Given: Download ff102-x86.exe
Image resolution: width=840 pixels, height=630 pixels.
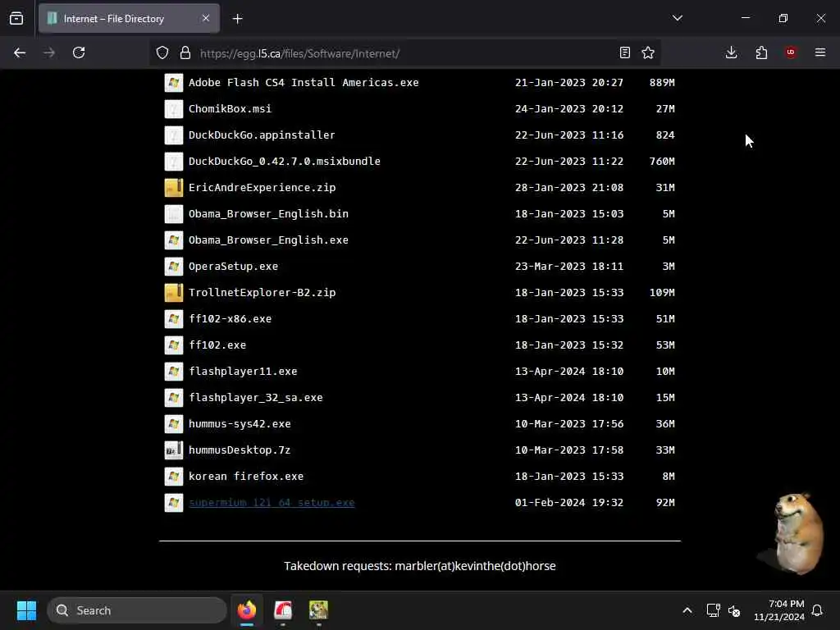Looking at the screenshot, I should pyautogui.click(x=230, y=319).
